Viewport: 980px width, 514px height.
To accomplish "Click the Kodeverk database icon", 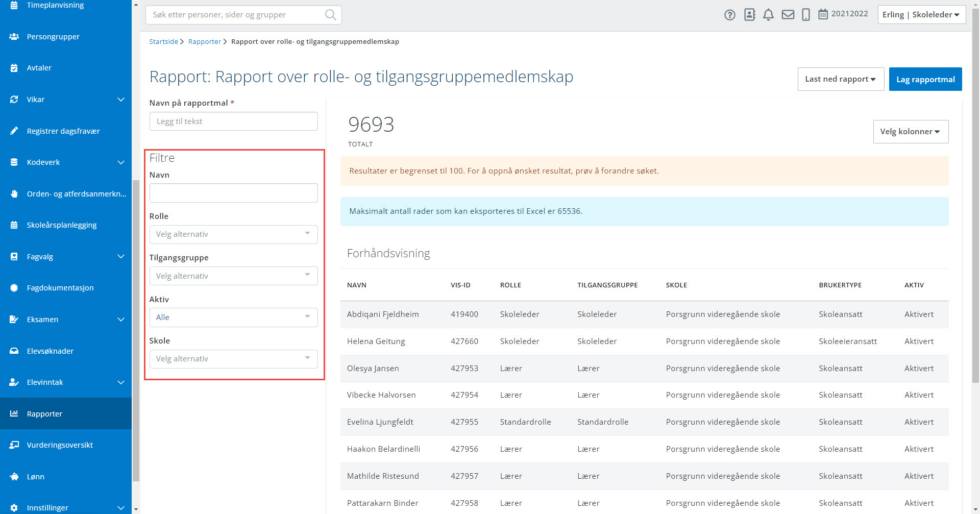I will [14, 162].
